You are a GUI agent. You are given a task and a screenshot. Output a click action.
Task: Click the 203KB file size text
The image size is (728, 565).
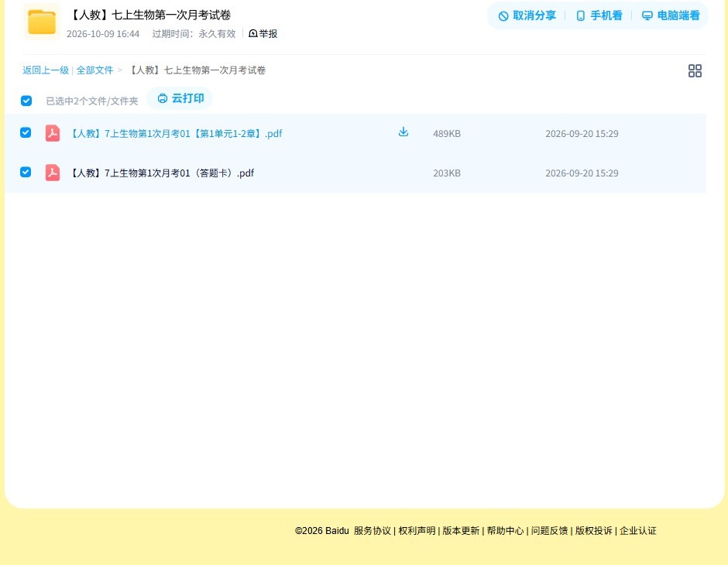tap(447, 173)
